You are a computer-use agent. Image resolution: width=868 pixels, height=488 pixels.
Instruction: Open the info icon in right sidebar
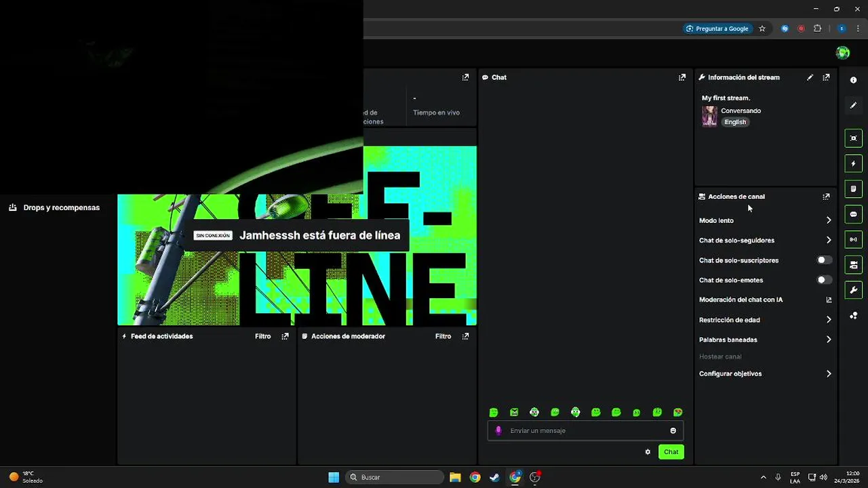(853, 80)
